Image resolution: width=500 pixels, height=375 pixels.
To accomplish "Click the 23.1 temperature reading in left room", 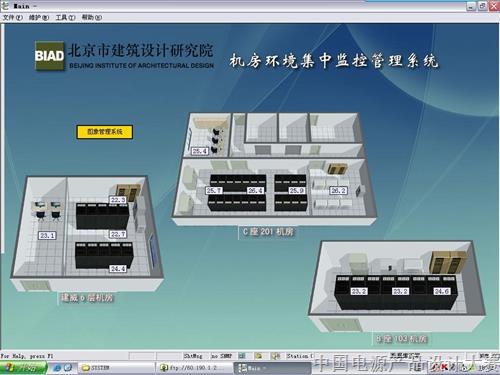I will (47, 236).
